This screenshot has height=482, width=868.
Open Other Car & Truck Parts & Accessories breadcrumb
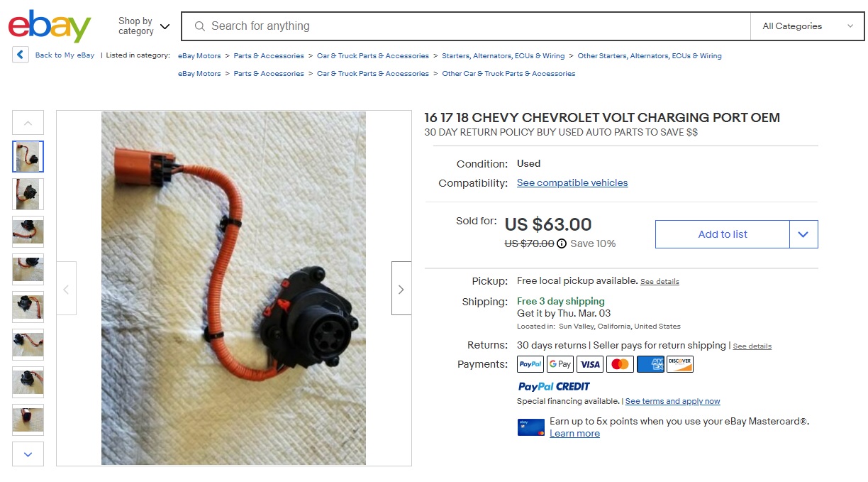click(x=508, y=73)
